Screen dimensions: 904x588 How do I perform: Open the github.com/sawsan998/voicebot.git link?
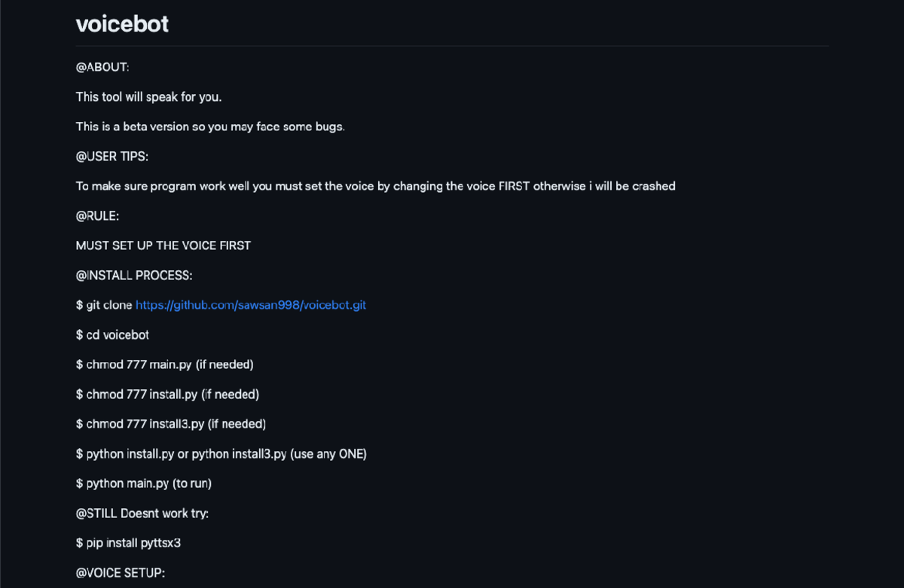tap(251, 305)
